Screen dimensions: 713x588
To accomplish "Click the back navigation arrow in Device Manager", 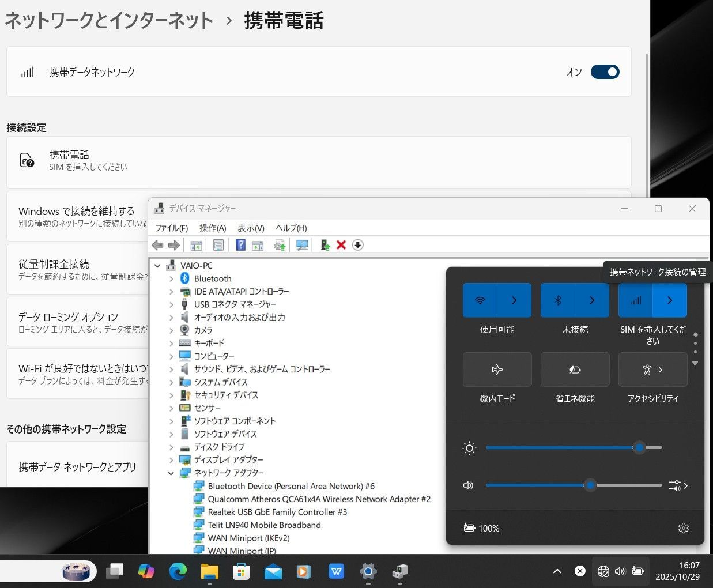I will pos(157,245).
